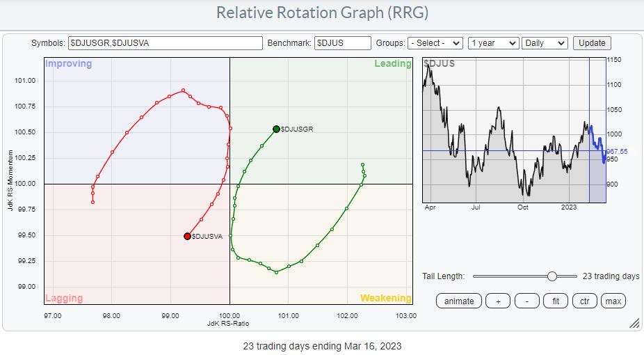
Task: Click the Update button
Action: [592, 43]
